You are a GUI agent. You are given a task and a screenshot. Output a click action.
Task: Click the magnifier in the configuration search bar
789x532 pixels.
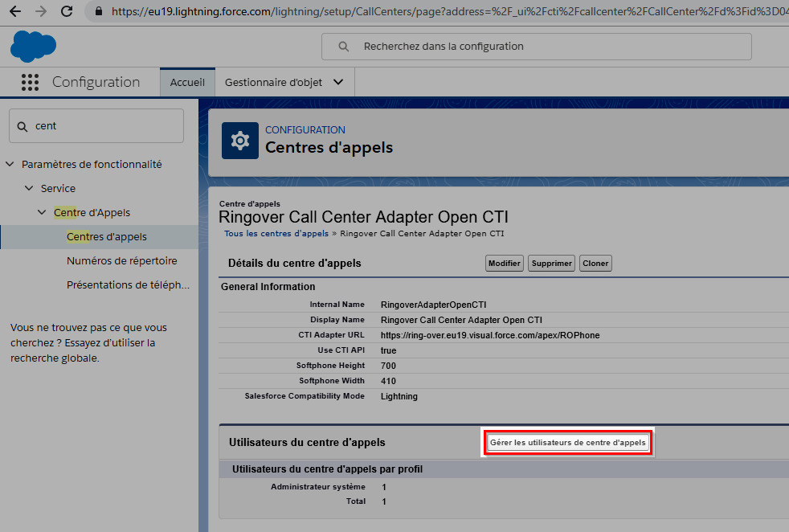tap(344, 47)
